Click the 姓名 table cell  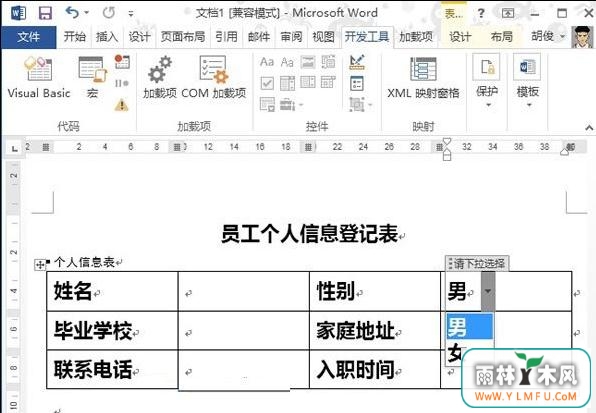[112, 291]
